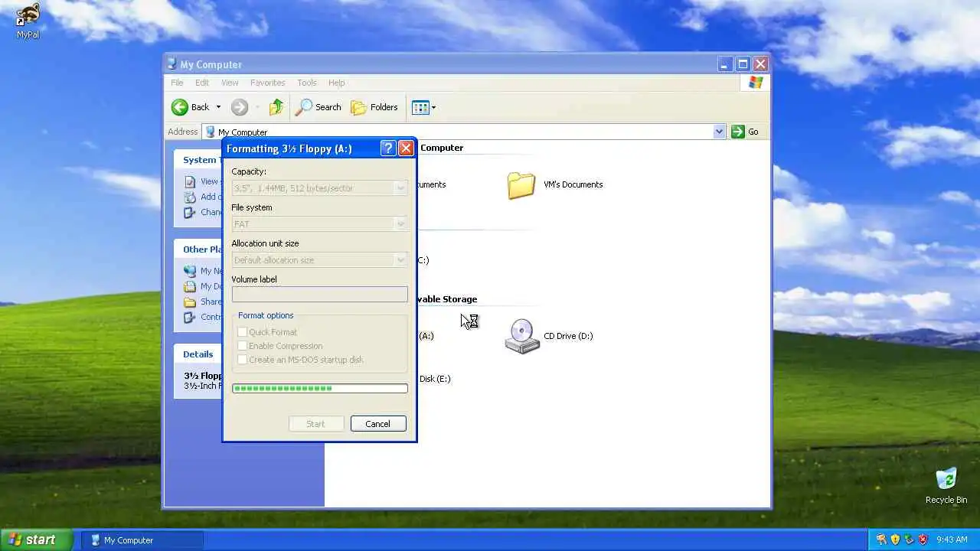Open the Edit menu
The width and height of the screenshot is (980, 551).
[x=202, y=83]
